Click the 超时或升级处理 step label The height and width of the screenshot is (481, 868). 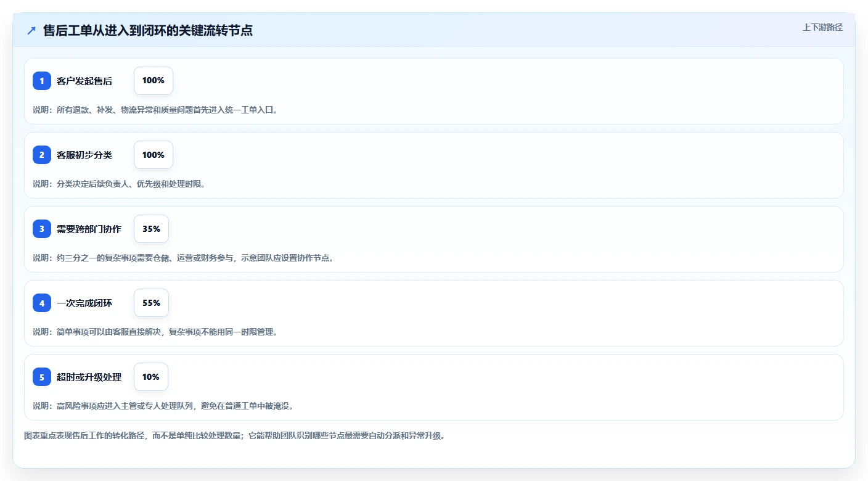click(x=89, y=377)
